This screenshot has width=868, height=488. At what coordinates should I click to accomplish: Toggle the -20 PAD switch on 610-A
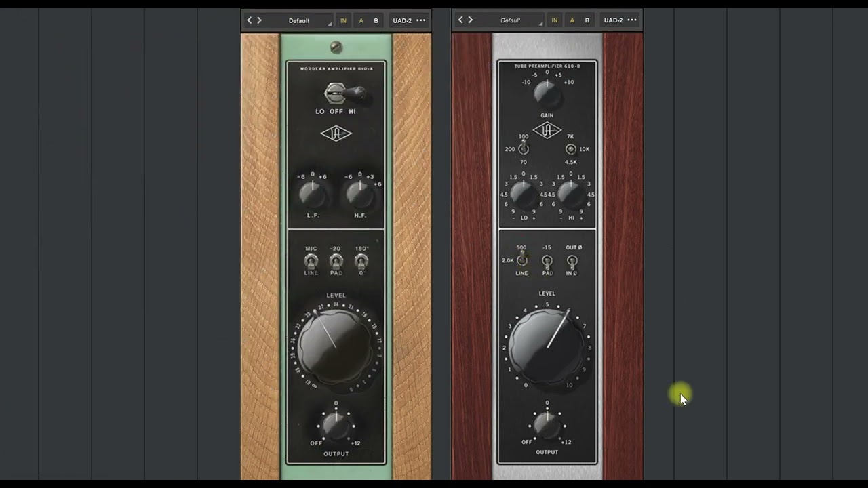(336, 261)
